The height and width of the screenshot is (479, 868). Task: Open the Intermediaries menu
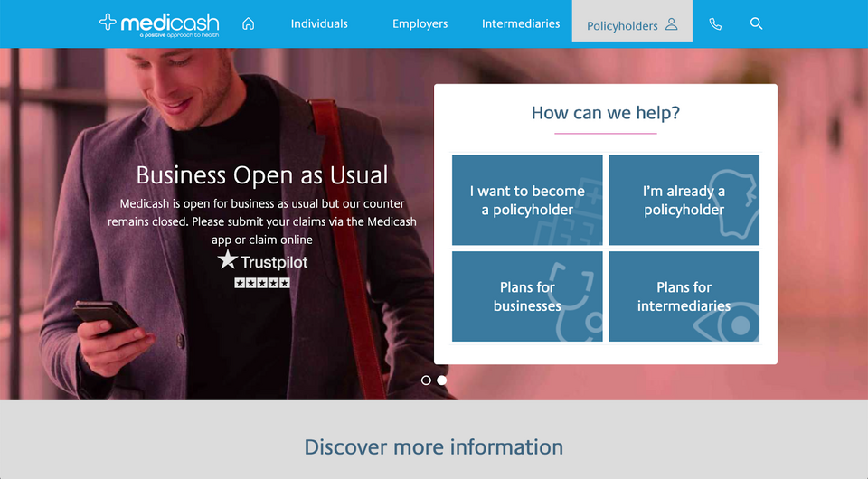tap(521, 23)
